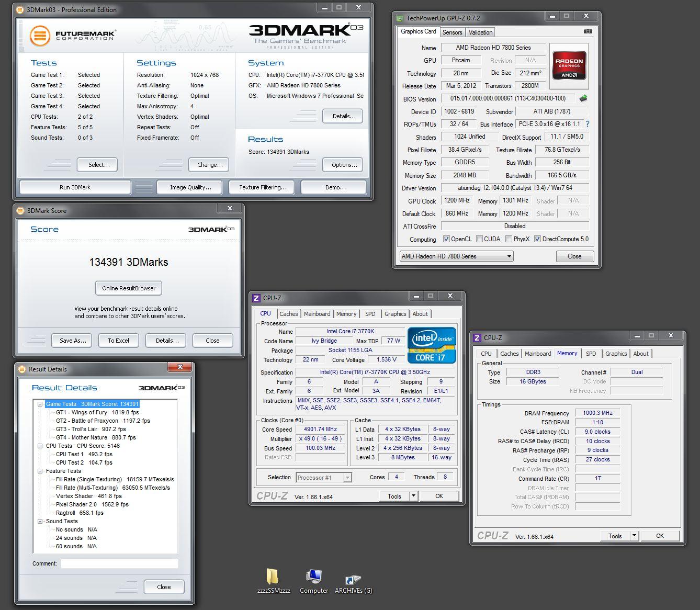Toggle the CUDA checkbox in GPU-Z
700x610 pixels.
[x=479, y=239]
